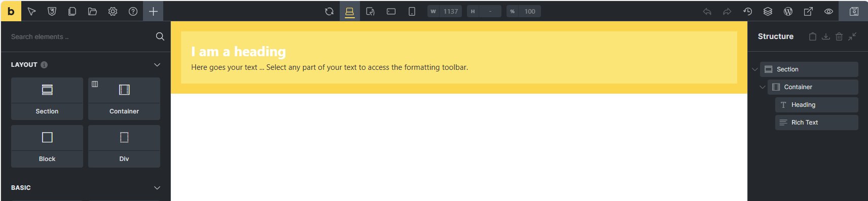Click the help question mark icon
The width and height of the screenshot is (868, 201).
click(133, 11)
